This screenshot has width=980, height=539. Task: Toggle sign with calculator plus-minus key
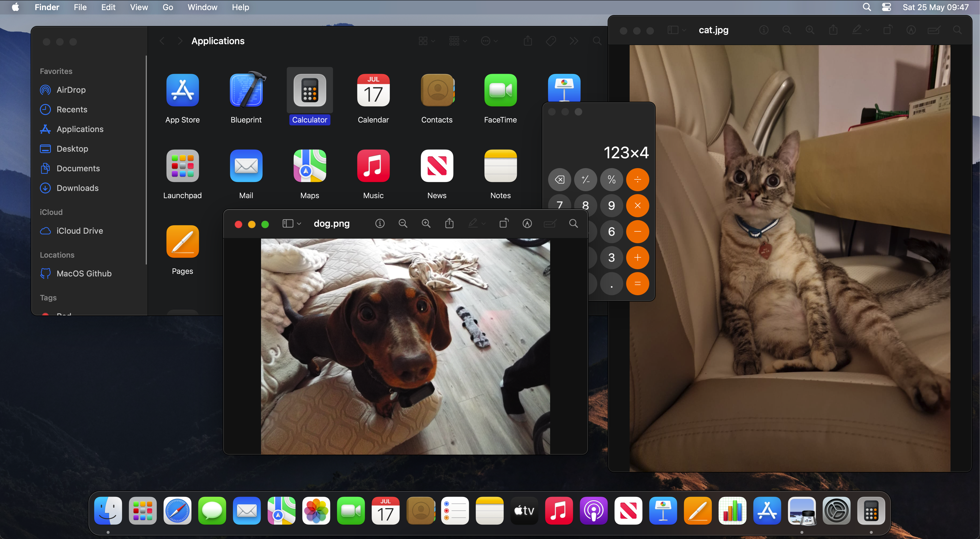tap(585, 179)
